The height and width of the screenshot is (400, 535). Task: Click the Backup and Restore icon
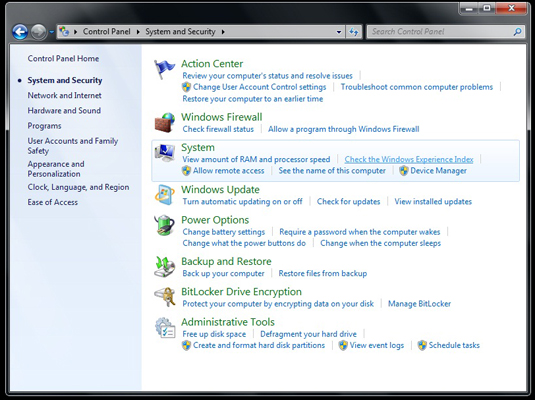click(x=164, y=267)
